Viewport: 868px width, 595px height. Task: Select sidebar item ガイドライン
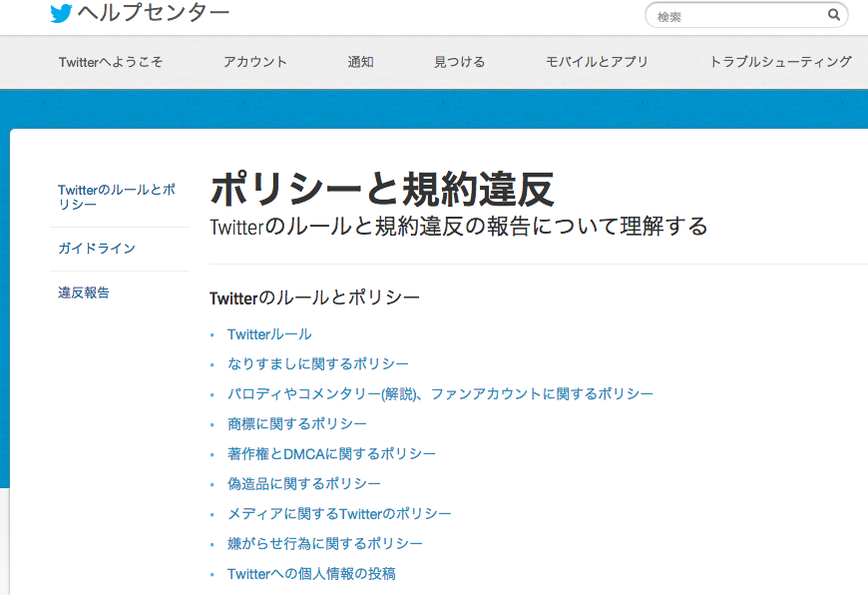tap(97, 249)
